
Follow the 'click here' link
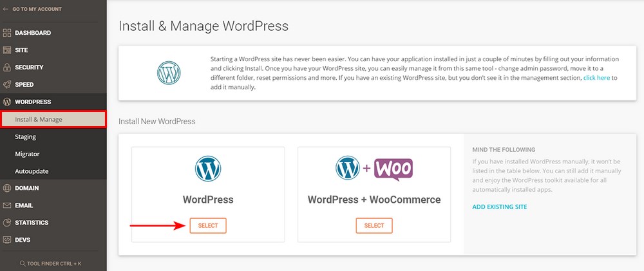(x=596, y=78)
